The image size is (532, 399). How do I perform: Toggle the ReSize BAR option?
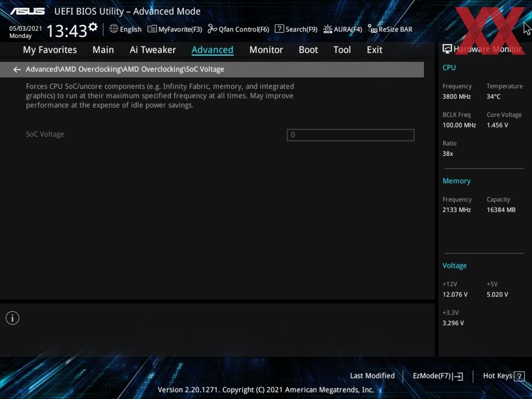click(390, 29)
